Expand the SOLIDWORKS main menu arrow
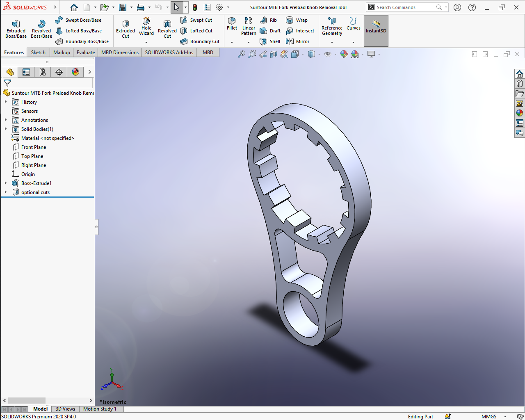The width and height of the screenshot is (525, 420). click(x=55, y=7)
